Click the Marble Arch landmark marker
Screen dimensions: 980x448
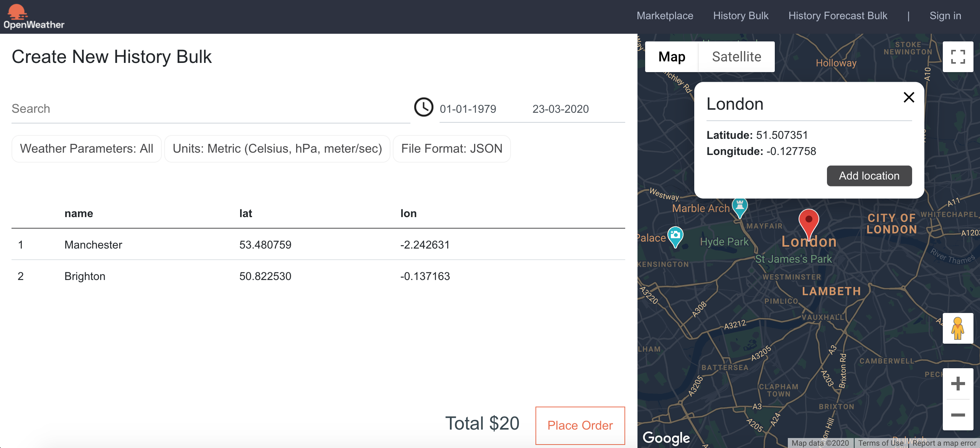coord(740,206)
